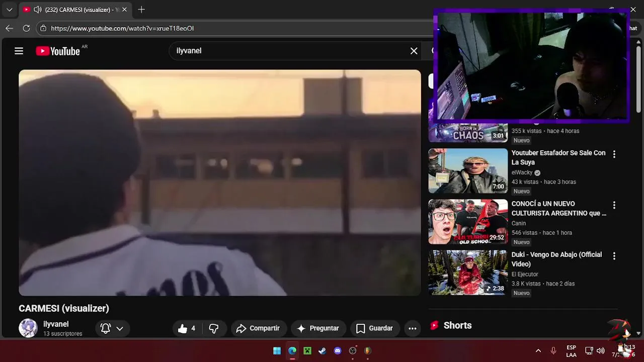This screenshot has height=362, width=644.
Task: Open the Born in Chaos video thumbnail
Action: pyautogui.click(x=468, y=133)
